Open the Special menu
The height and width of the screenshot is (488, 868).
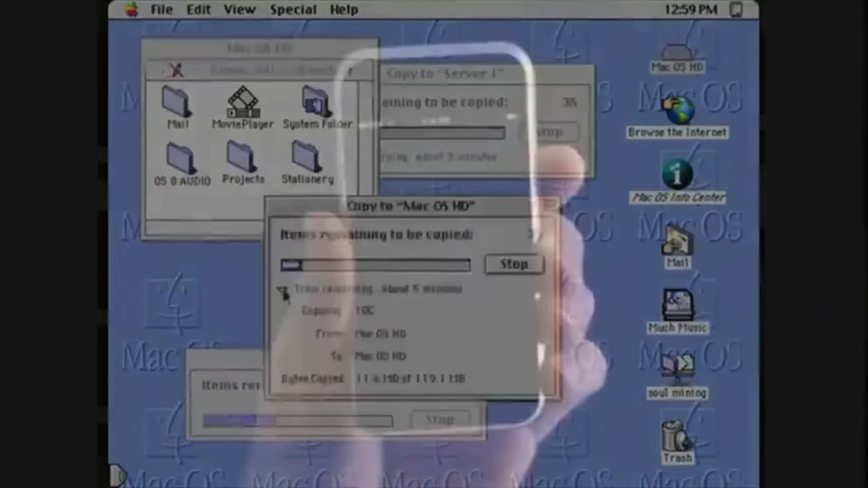tap(293, 9)
